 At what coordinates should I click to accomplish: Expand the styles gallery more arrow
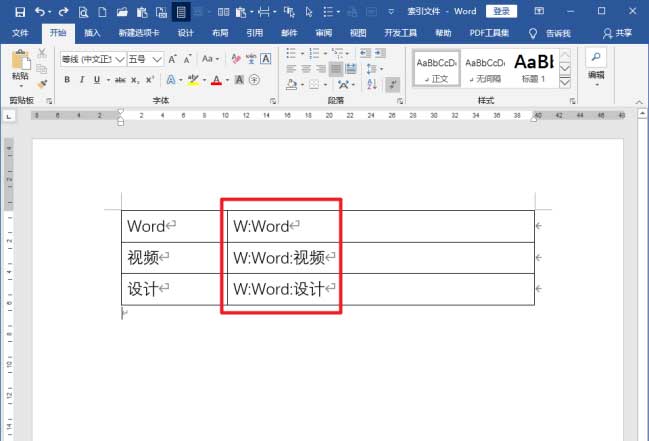pos(565,83)
